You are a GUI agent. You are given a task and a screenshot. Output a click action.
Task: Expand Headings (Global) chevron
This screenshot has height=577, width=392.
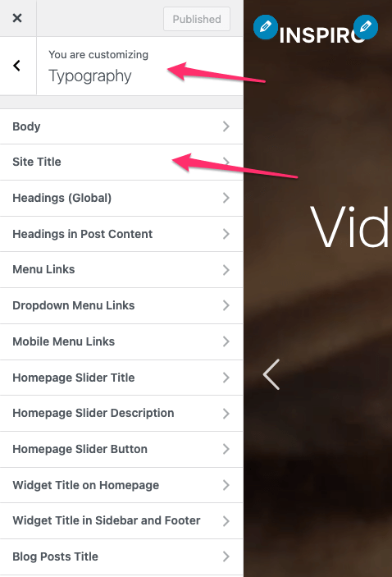coord(226,198)
